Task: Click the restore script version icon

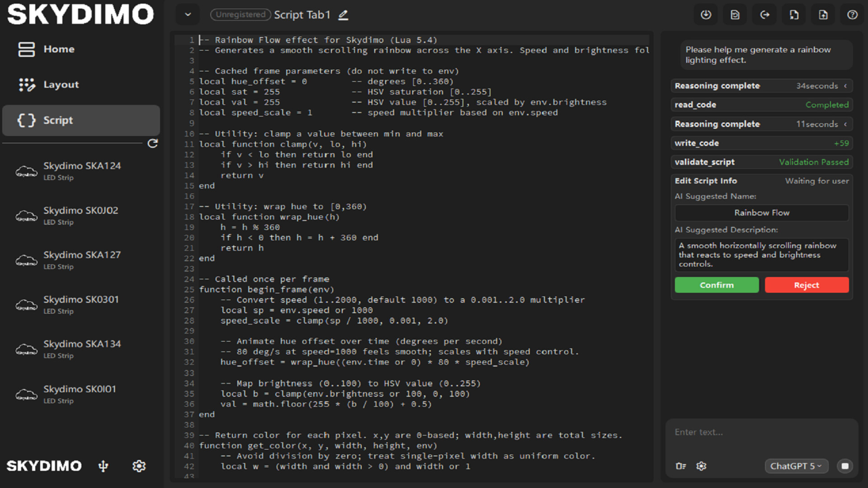Action: coord(735,14)
